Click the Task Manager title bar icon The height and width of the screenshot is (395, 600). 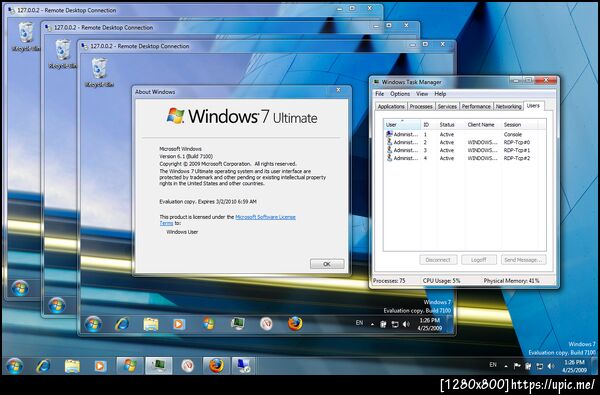click(377, 82)
